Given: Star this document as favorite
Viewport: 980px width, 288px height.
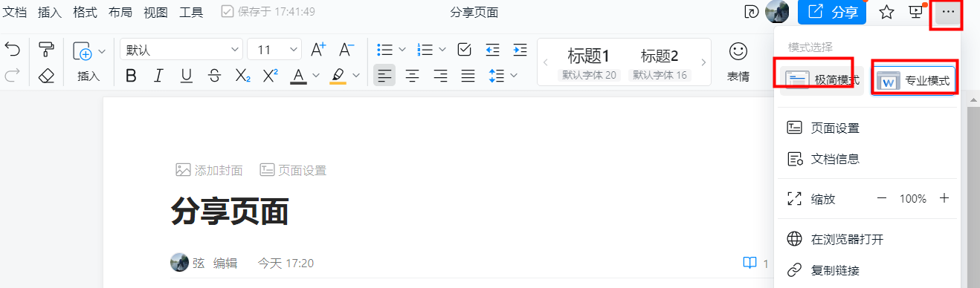Looking at the screenshot, I should 886,12.
